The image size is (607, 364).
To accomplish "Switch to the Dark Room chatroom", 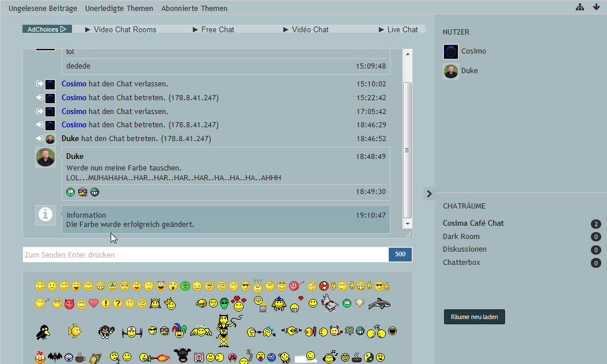I will point(461,237).
